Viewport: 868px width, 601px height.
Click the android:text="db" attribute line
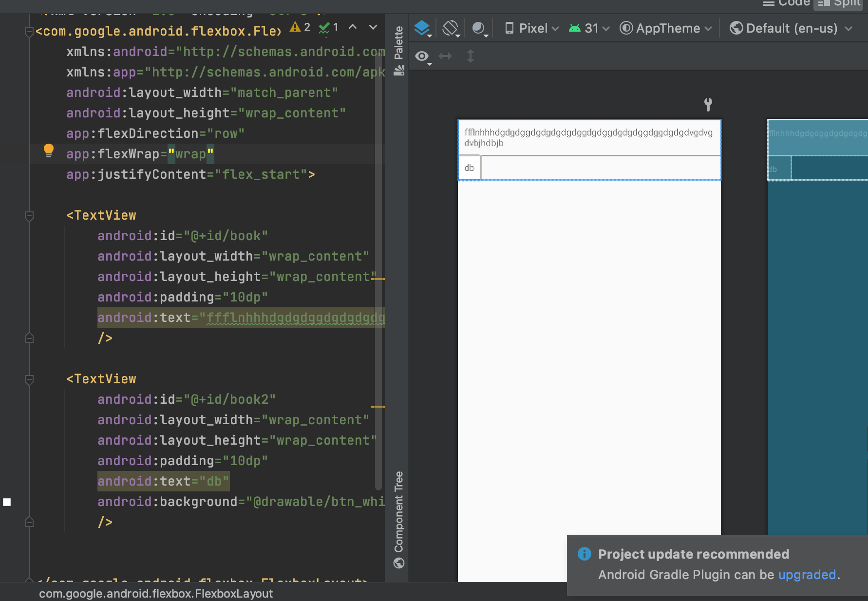point(163,481)
